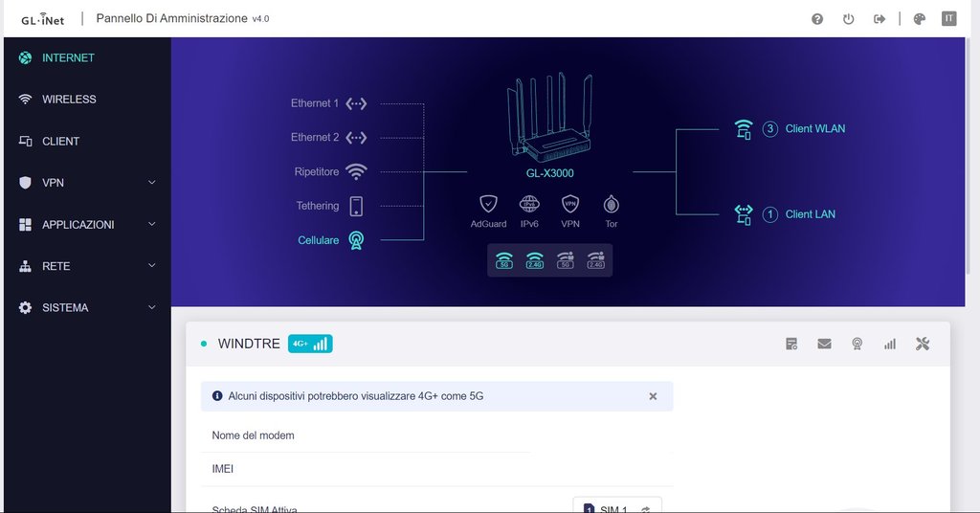Click the Tethering phone icon

click(356, 206)
